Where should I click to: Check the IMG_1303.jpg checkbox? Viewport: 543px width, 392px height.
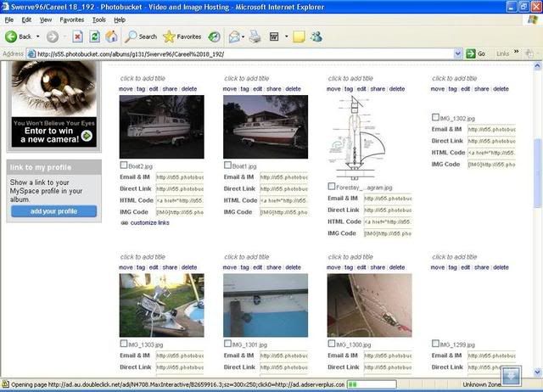point(124,344)
